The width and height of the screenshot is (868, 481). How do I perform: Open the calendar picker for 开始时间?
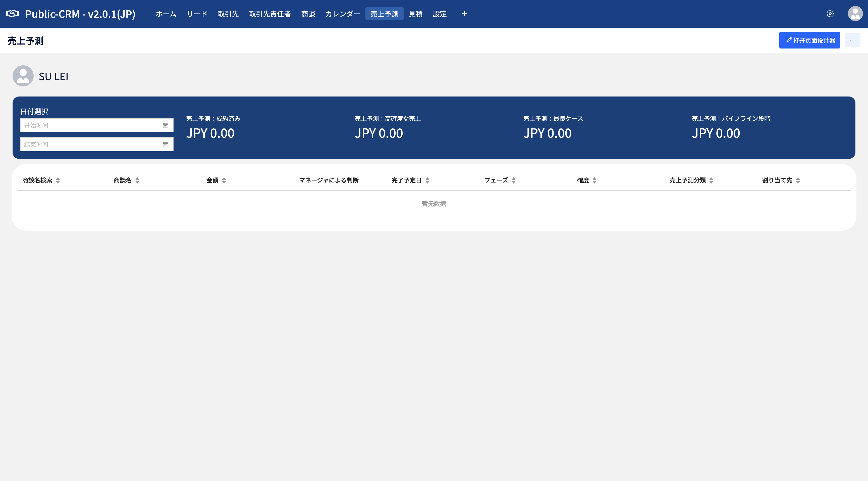(166, 125)
